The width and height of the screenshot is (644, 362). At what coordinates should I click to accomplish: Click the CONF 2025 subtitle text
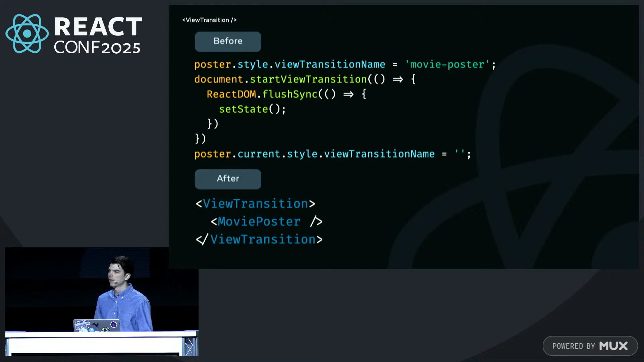(97, 48)
